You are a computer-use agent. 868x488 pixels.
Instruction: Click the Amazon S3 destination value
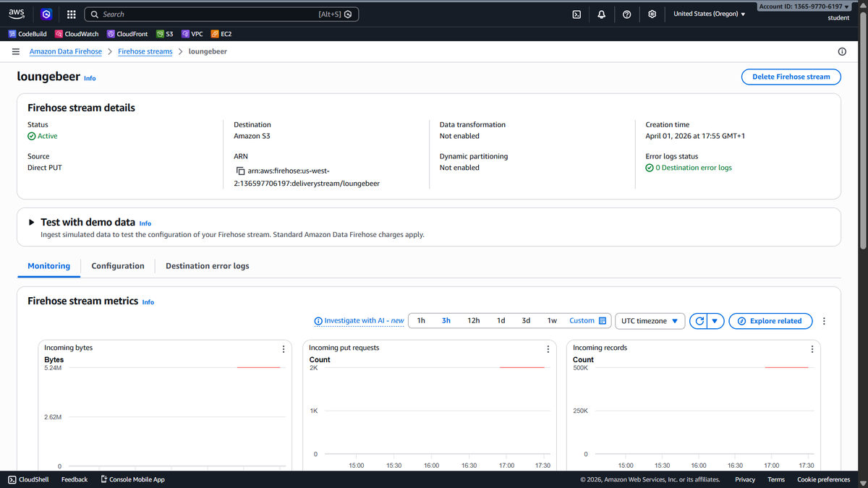click(252, 136)
